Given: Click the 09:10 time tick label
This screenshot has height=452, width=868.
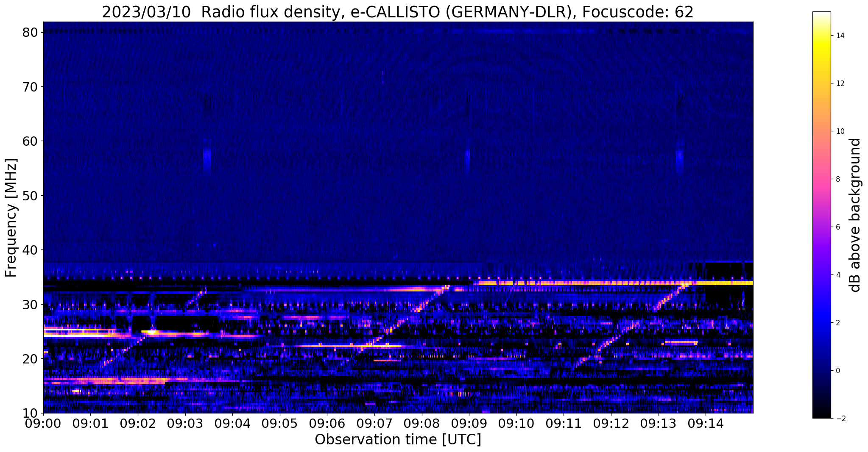Looking at the screenshot, I should (516, 423).
